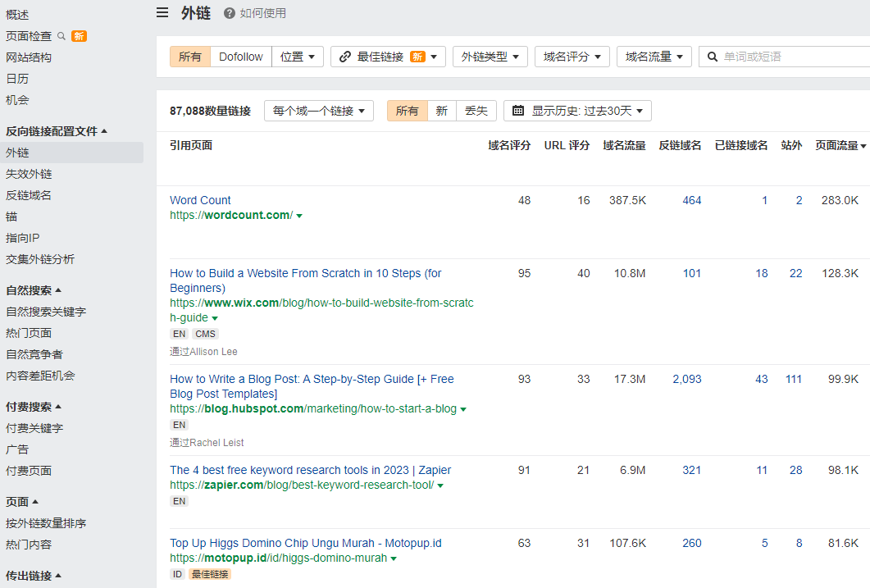Click the 2,093 referring domains number
The width and height of the screenshot is (870, 588).
click(686, 379)
